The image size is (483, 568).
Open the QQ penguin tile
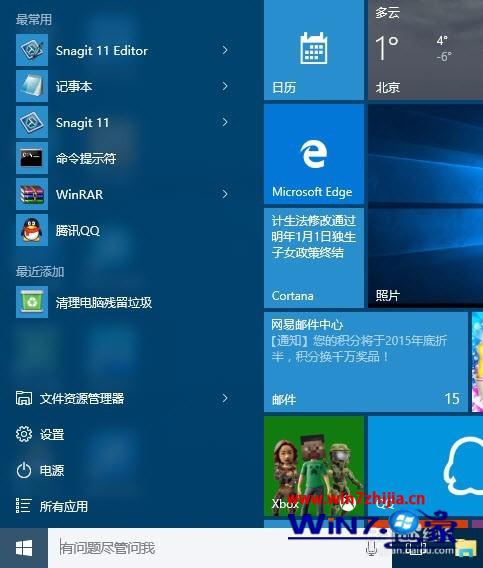(425, 466)
